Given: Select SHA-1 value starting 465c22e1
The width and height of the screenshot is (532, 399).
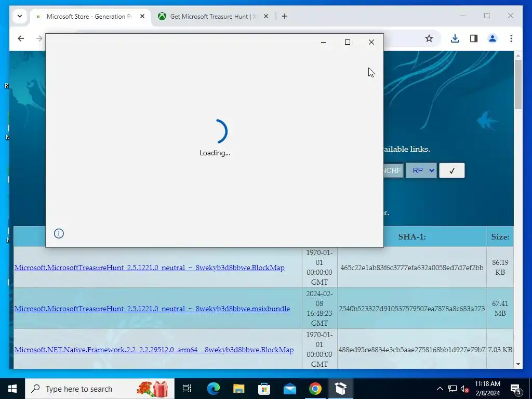Looking at the screenshot, I should (x=411, y=268).
